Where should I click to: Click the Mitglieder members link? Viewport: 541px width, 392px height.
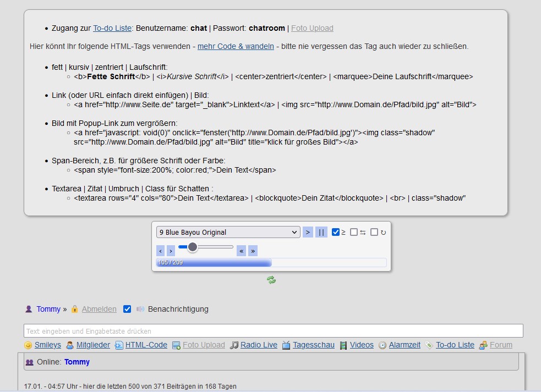[92, 345]
